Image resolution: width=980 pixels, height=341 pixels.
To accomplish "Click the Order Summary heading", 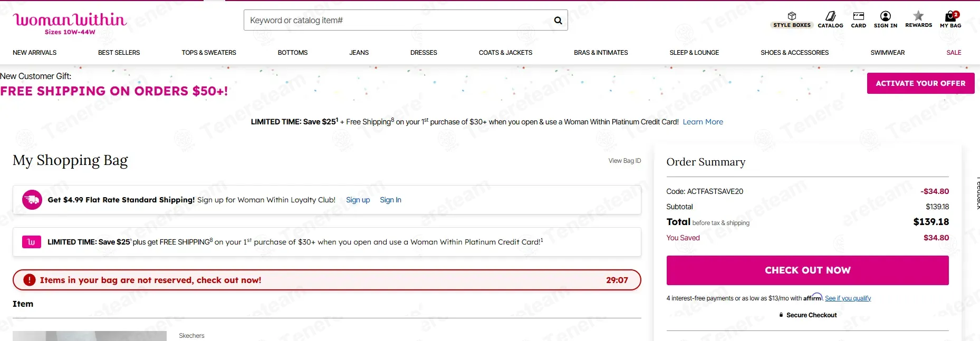I will click(x=706, y=162).
